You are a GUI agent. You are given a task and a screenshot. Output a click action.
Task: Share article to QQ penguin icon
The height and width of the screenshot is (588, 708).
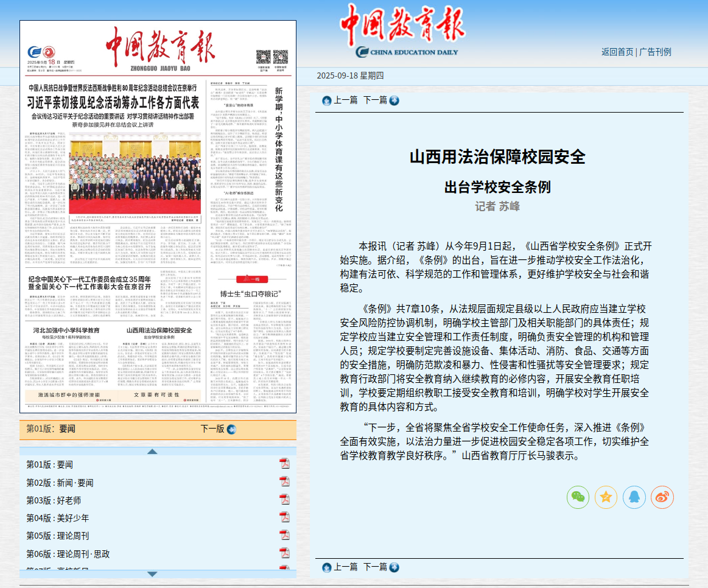click(x=634, y=497)
